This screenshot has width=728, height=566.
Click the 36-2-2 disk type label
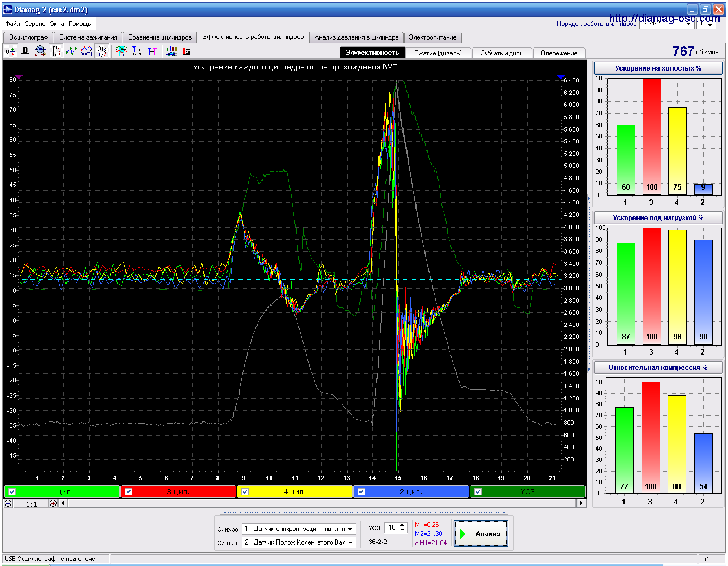(x=378, y=542)
